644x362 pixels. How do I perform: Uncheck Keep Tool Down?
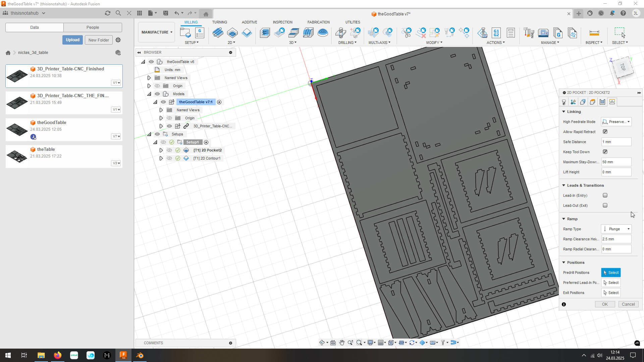point(605,152)
